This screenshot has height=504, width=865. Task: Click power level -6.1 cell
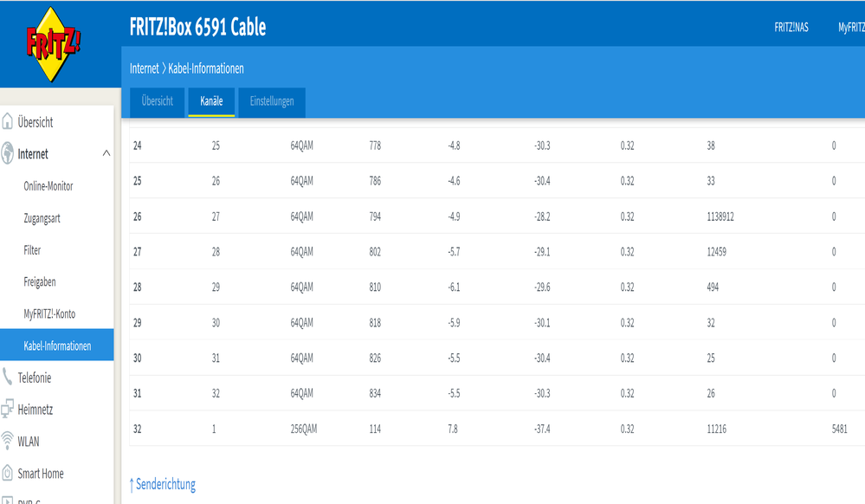click(454, 287)
